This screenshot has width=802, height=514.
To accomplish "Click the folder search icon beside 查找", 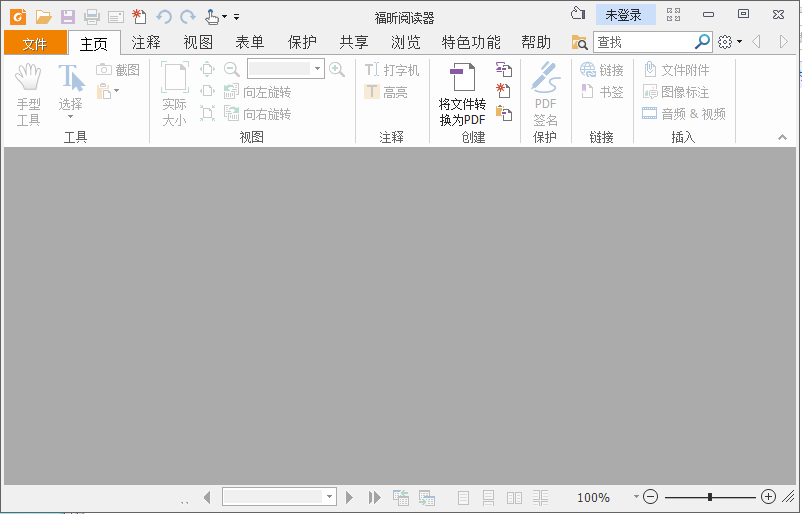I will [580, 42].
